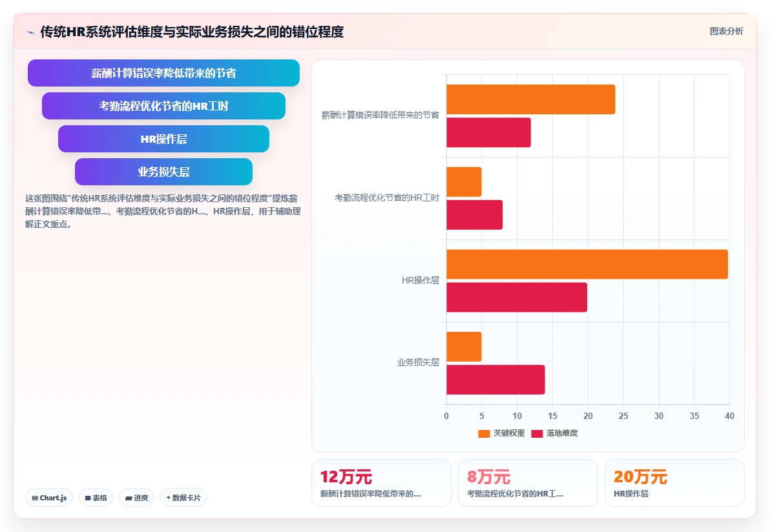Click the 图表分析 label in header
The image size is (770, 532).
(x=726, y=32)
